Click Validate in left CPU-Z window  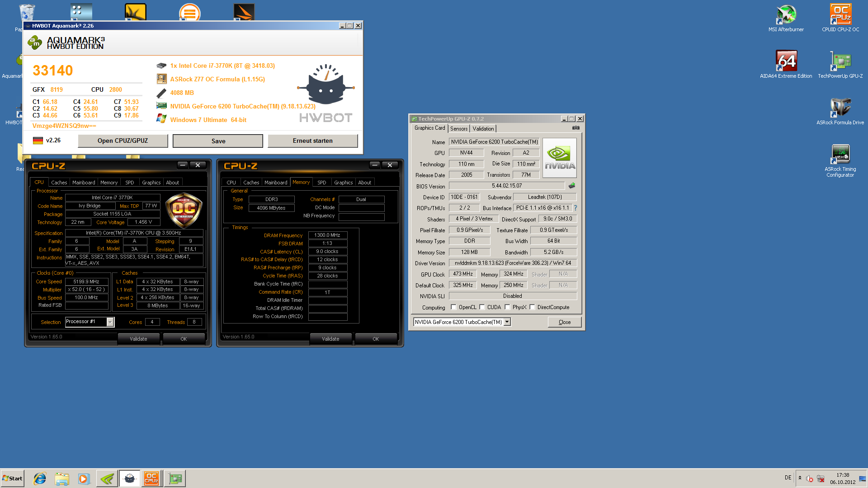[138, 339]
